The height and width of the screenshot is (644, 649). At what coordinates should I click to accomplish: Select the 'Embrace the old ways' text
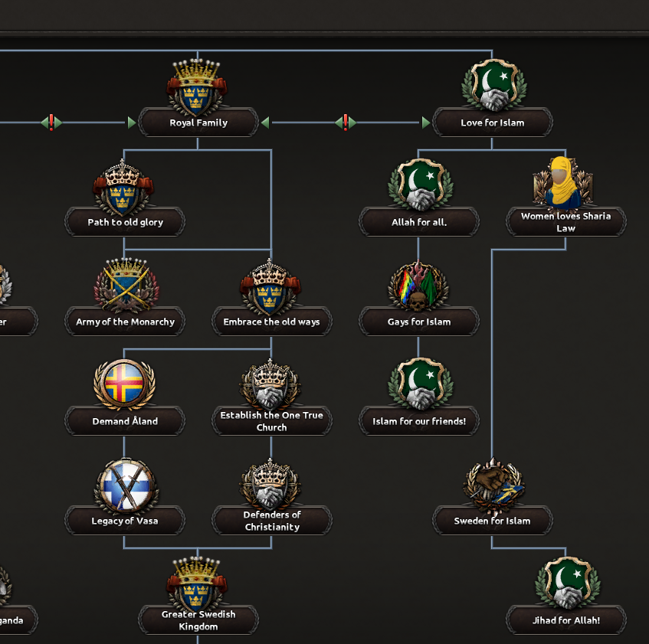click(271, 322)
